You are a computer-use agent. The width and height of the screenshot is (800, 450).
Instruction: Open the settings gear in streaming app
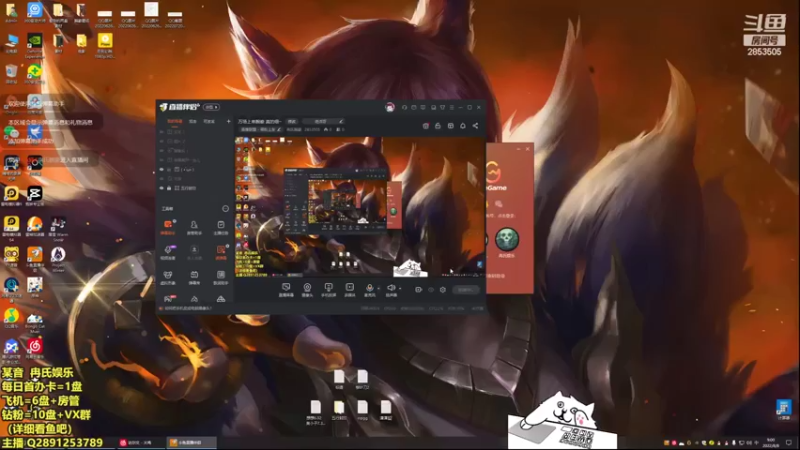(443, 290)
